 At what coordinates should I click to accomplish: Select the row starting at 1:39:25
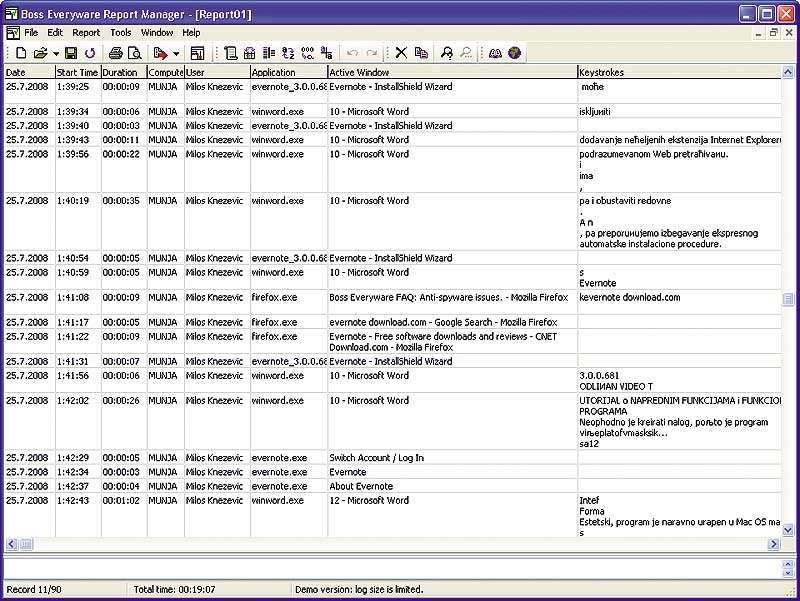click(x=393, y=91)
